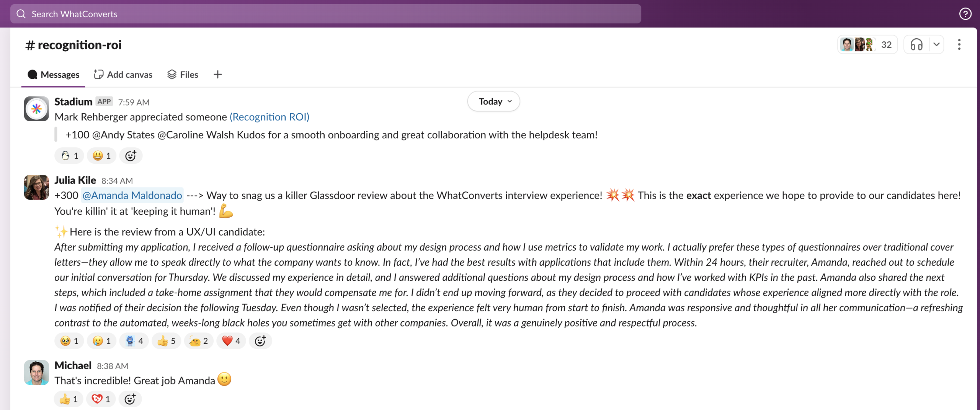Expand the Today date dropdown
980x410 pixels.
tap(493, 101)
